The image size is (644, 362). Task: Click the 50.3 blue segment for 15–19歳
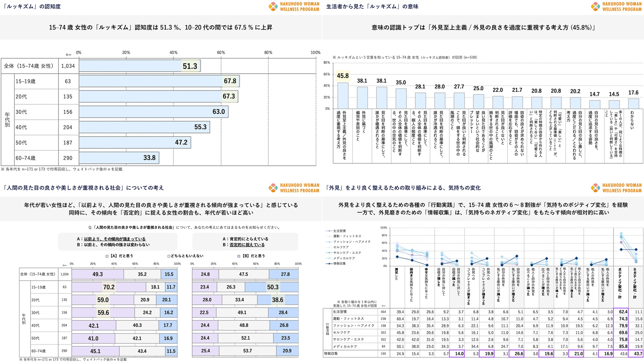click(x=271, y=287)
